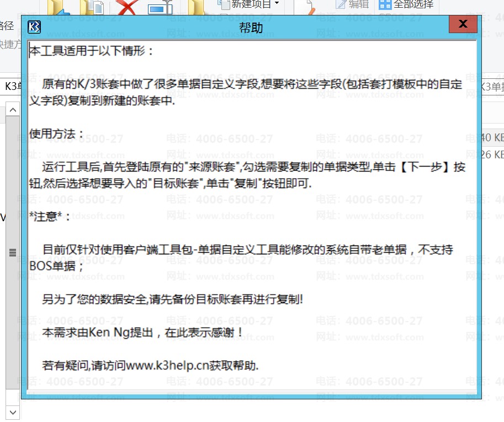Click 全部选择 in the Explorer ribbon

(406, 4)
